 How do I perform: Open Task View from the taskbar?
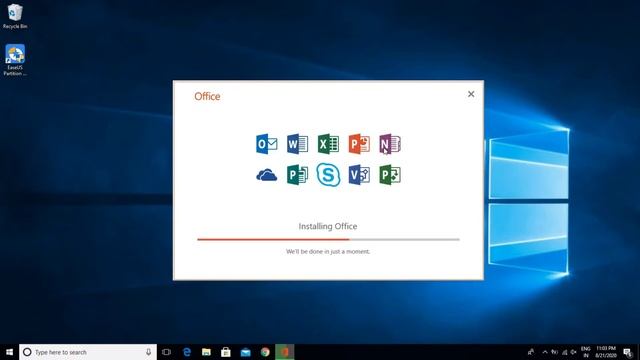(166, 352)
